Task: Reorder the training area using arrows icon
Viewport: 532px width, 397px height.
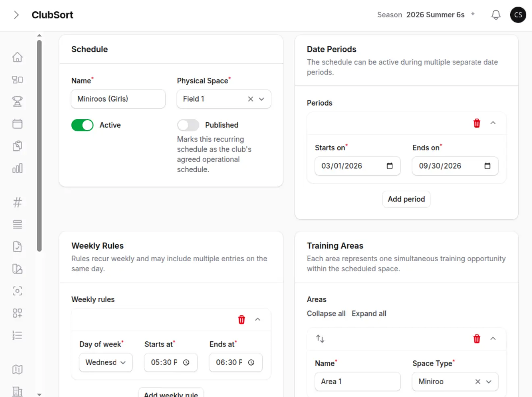Action: point(320,339)
